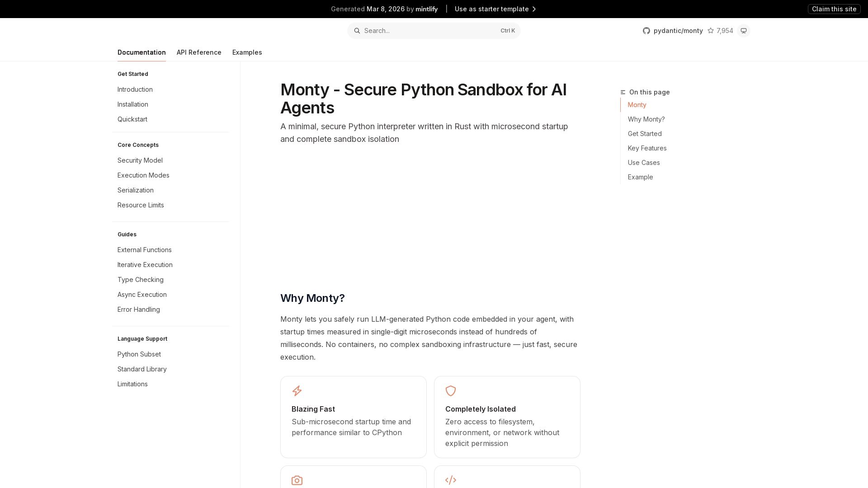
Task: Click the shield Completely Isolated icon
Action: [451, 391]
